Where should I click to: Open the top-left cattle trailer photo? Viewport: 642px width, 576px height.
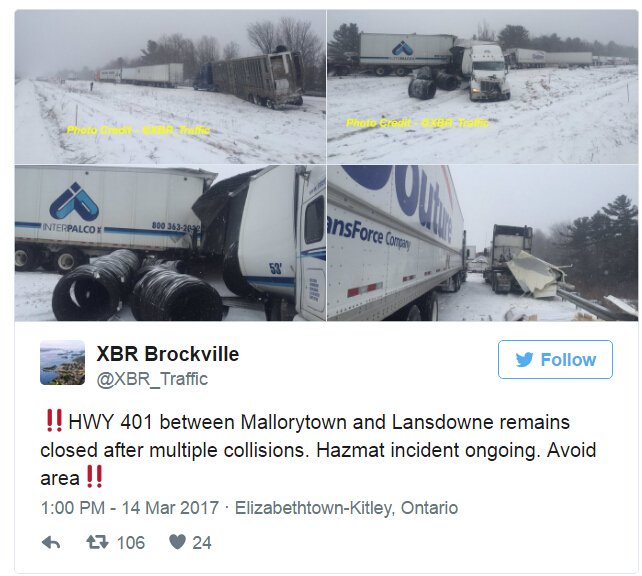tap(170, 87)
